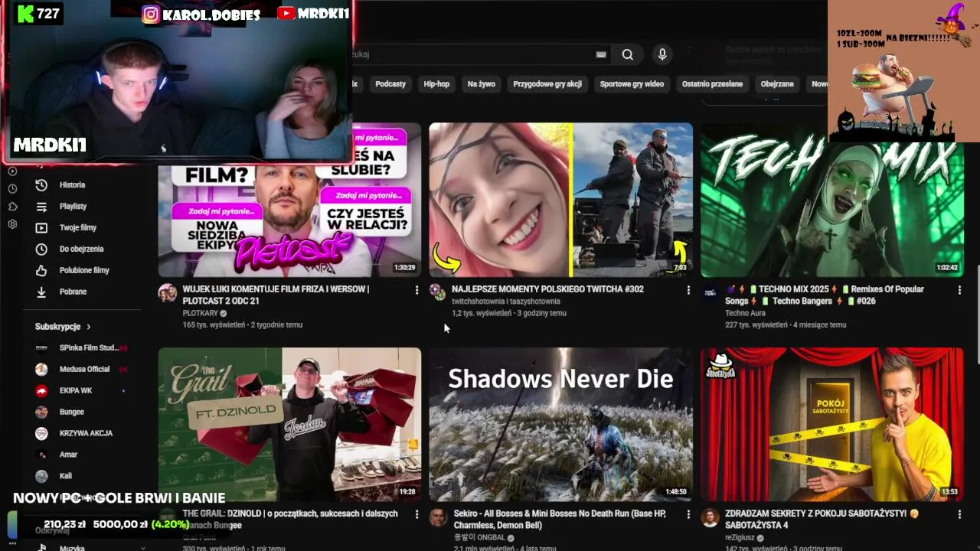This screenshot has width=980, height=551.
Task: Open more options for Sabotażysta 4 video
Action: [x=959, y=514]
